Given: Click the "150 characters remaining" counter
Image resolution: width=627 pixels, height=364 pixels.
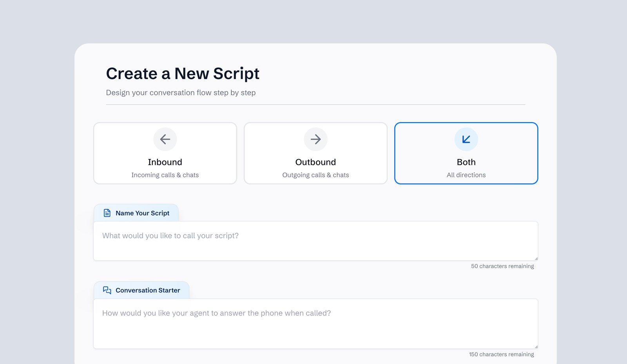Looking at the screenshot, I should [x=501, y=354].
